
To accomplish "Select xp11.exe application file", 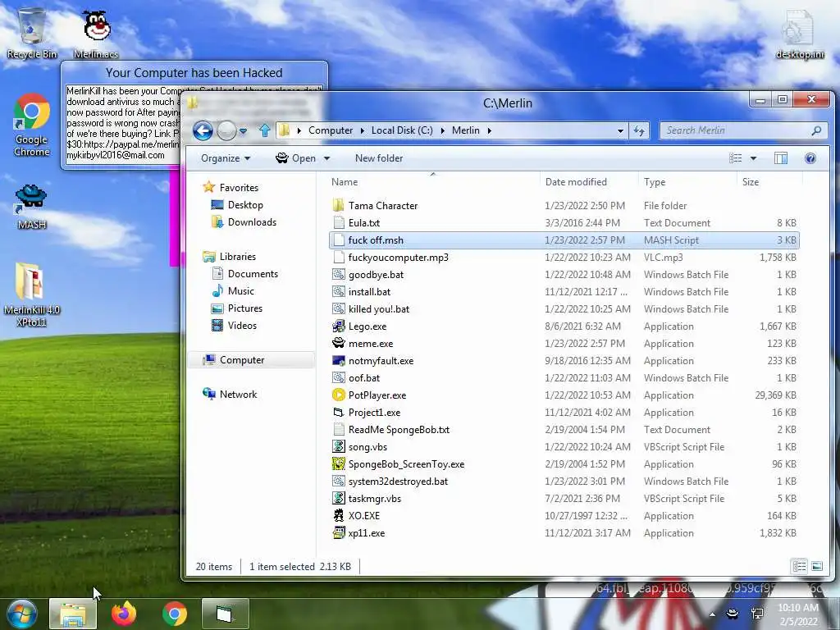I will tap(367, 533).
